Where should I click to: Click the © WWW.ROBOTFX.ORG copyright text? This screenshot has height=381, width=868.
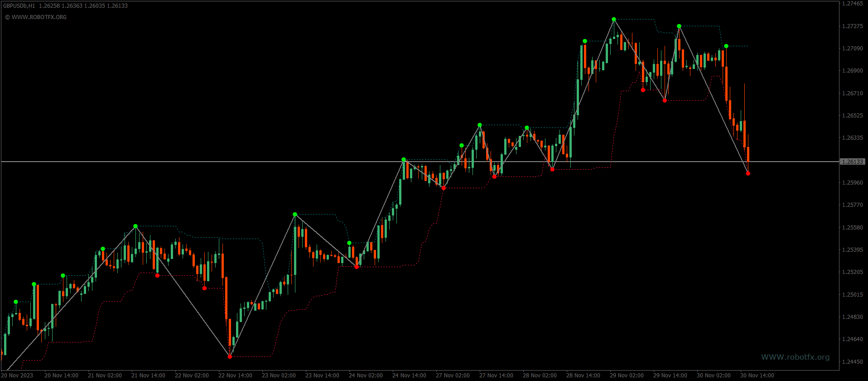click(x=36, y=17)
